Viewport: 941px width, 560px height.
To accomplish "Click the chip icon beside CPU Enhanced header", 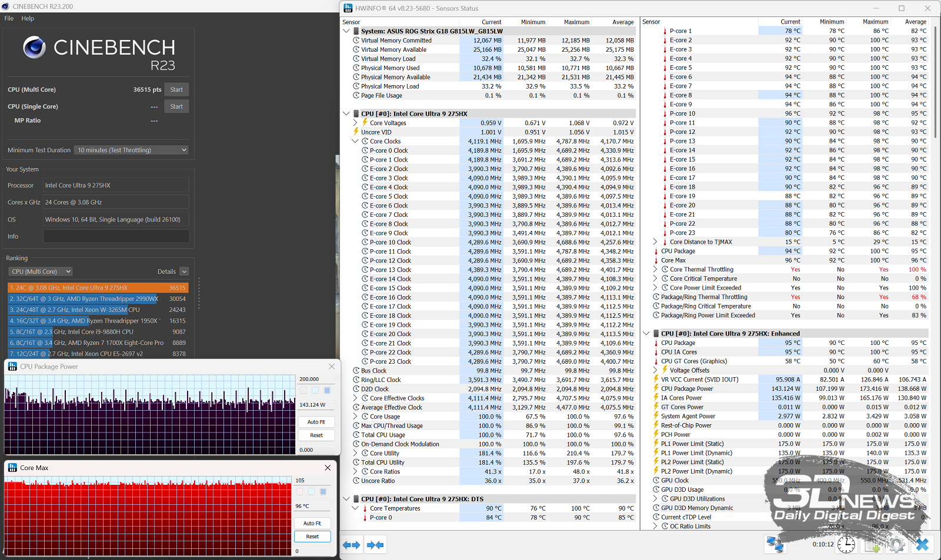I will [656, 333].
